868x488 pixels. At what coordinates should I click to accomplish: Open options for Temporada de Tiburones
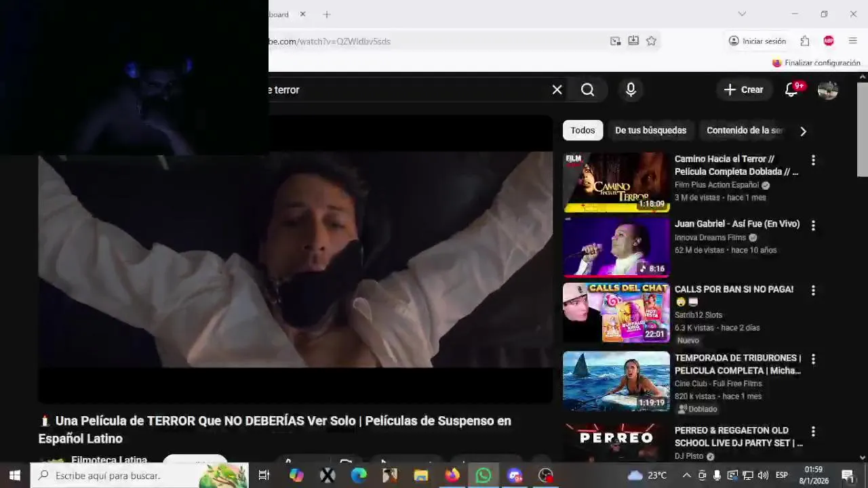click(813, 359)
